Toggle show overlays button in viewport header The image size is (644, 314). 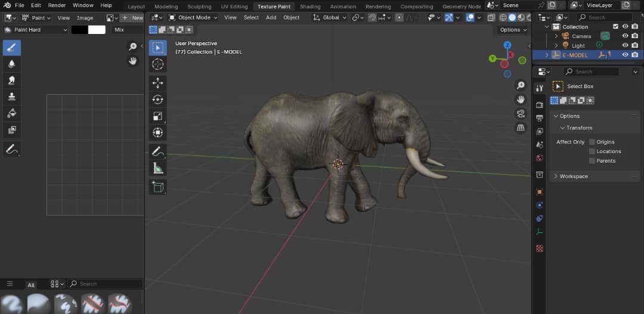point(470,18)
